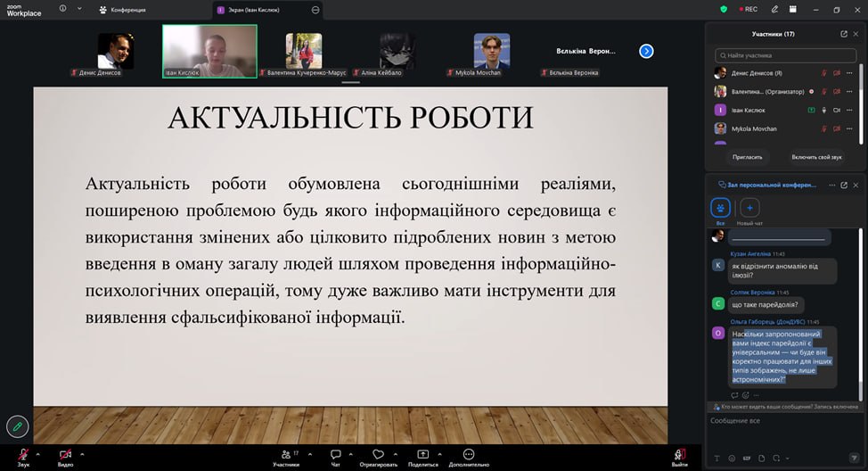
Task: Expand audio options arrow next to Звук
Action: point(40,452)
